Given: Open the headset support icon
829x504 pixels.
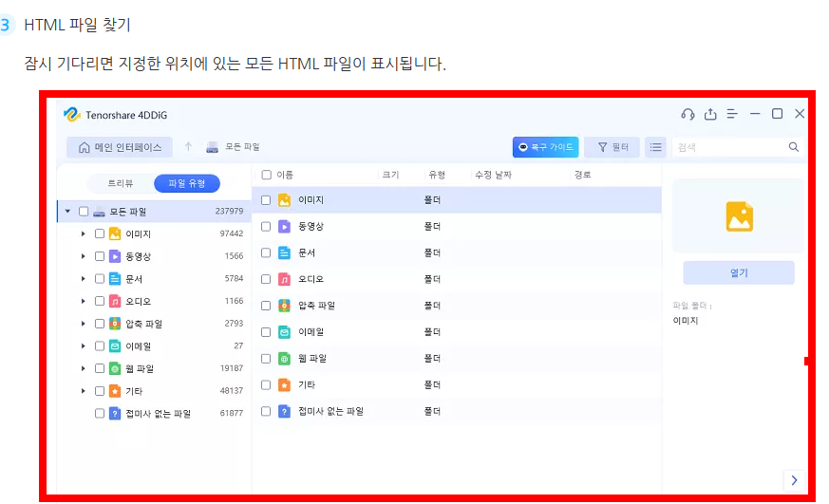Looking at the screenshot, I should 688,114.
